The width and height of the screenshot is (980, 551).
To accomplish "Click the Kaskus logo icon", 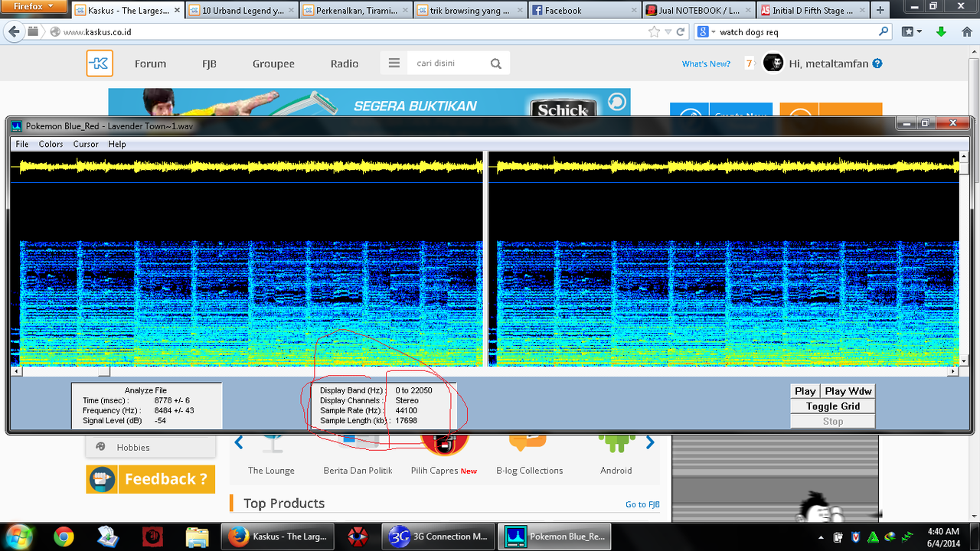I will coord(100,64).
